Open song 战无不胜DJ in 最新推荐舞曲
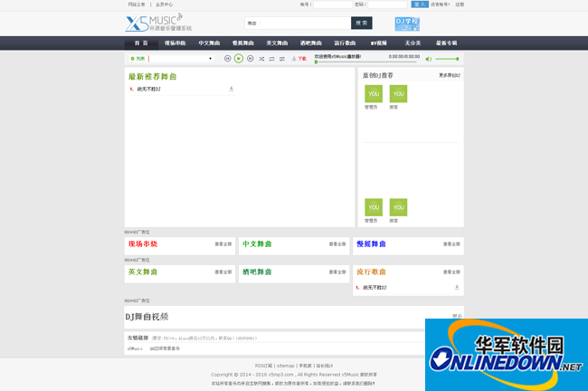This screenshot has height=391, width=588. [x=149, y=90]
